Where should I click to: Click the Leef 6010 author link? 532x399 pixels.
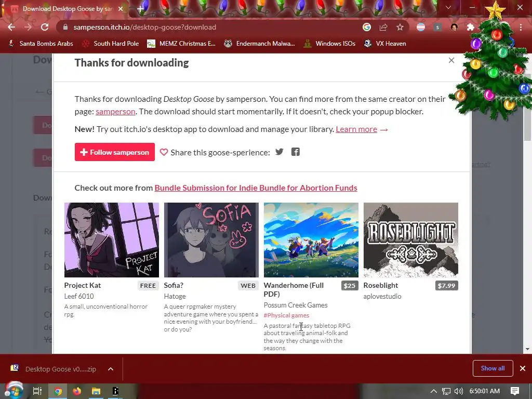[x=79, y=296]
